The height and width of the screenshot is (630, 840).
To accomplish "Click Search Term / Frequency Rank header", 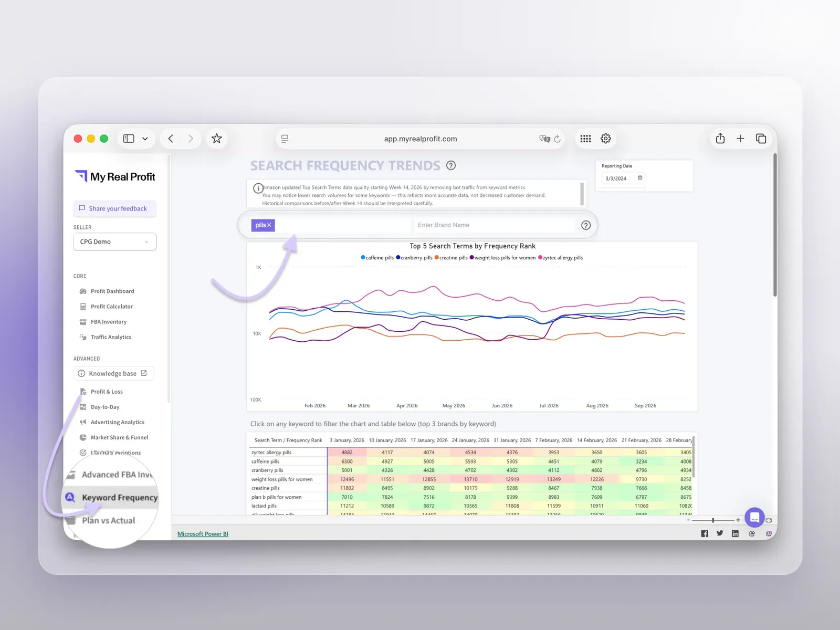I will click(x=288, y=440).
